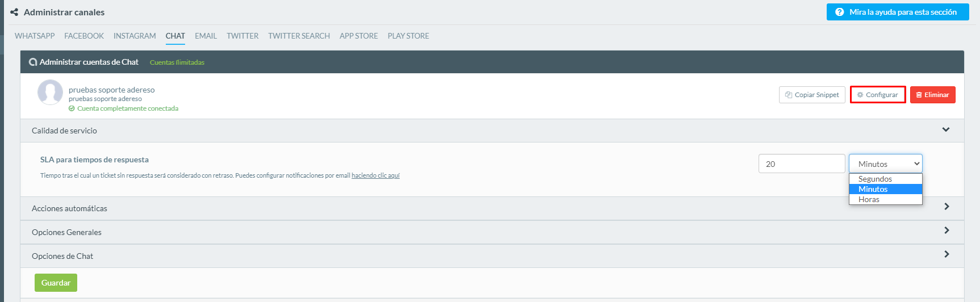
Task: Open the Minutos time unit dropdown
Action: coord(886,163)
